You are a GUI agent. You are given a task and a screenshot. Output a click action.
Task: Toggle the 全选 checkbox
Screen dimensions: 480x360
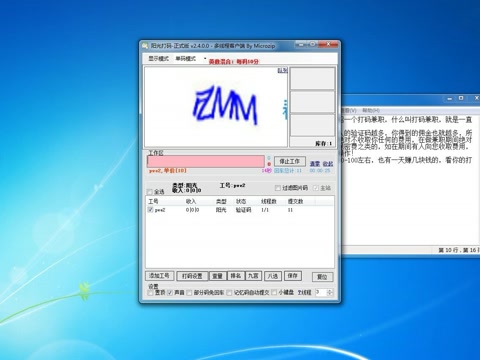[x=150, y=192]
